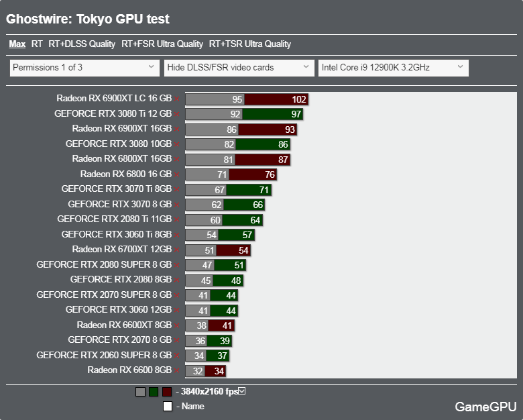Open the Permissions 1 of 3 dropdown
The image size is (523, 420).
(x=84, y=68)
